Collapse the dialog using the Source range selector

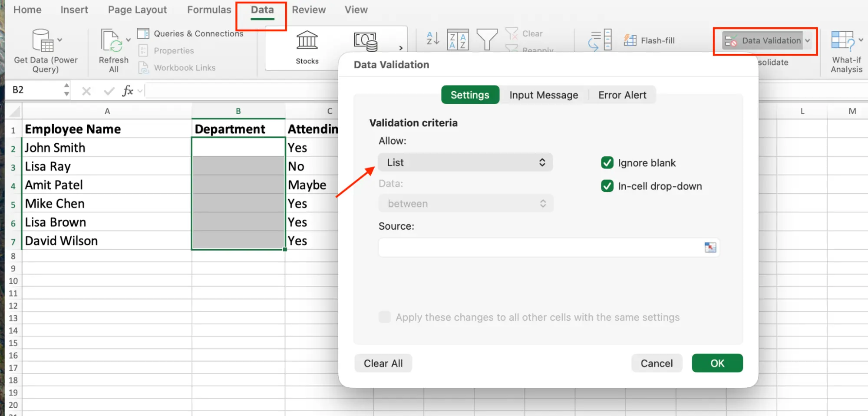[x=710, y=248]
